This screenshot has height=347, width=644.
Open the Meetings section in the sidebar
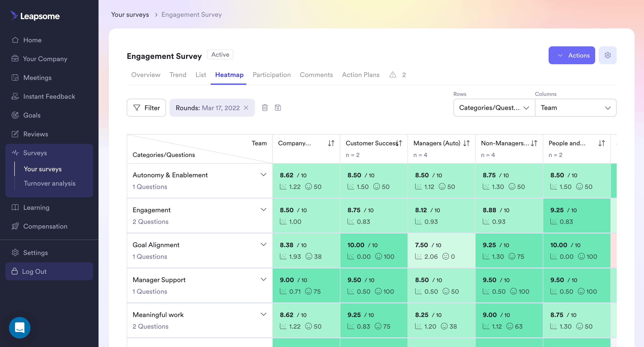[x=37, y=77]
